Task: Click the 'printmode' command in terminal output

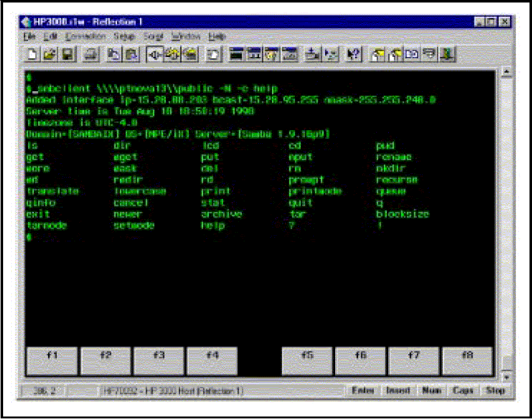Action: [315, 191]
